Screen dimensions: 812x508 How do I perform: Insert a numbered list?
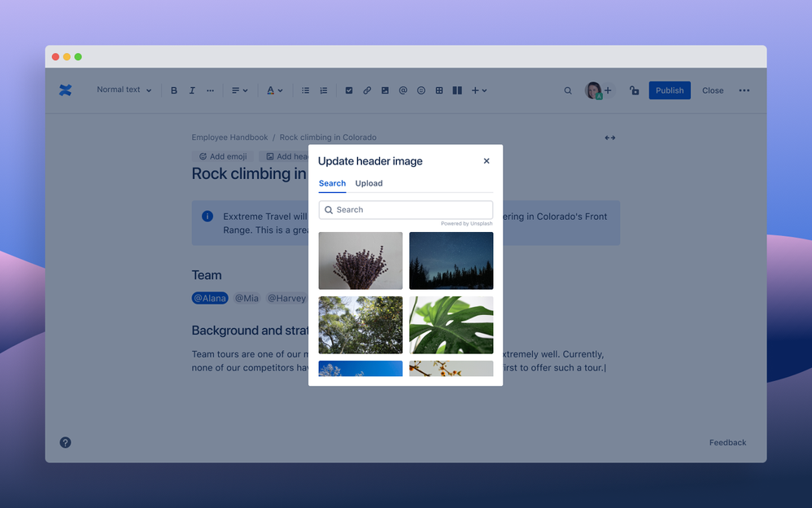324,90
